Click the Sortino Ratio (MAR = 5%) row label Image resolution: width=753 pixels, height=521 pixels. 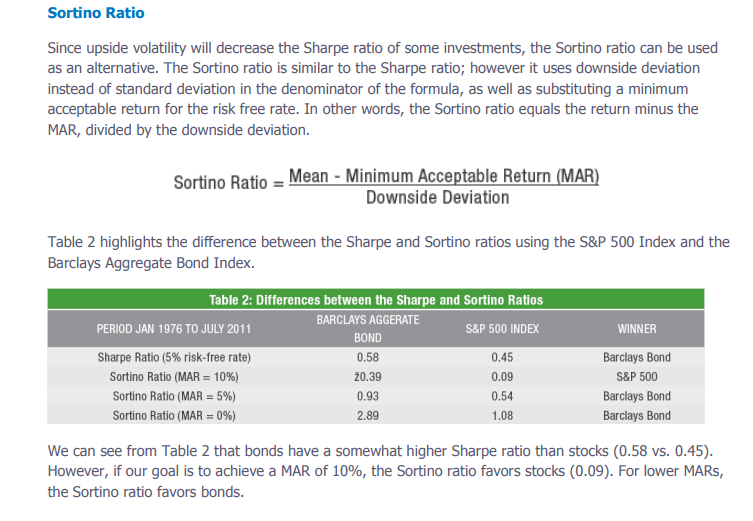click(x=174, y=396)
